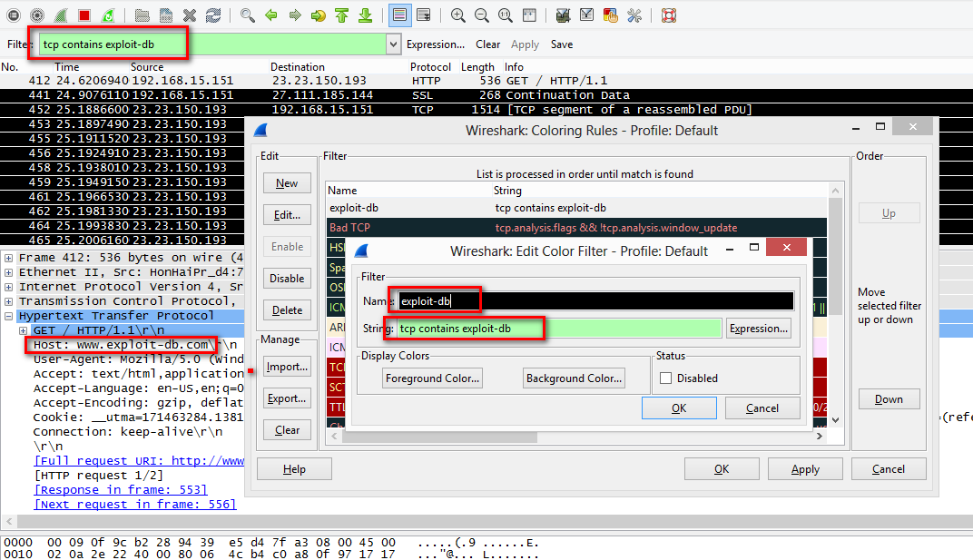
Task: Save the capture file
Action: click(166, 15)
